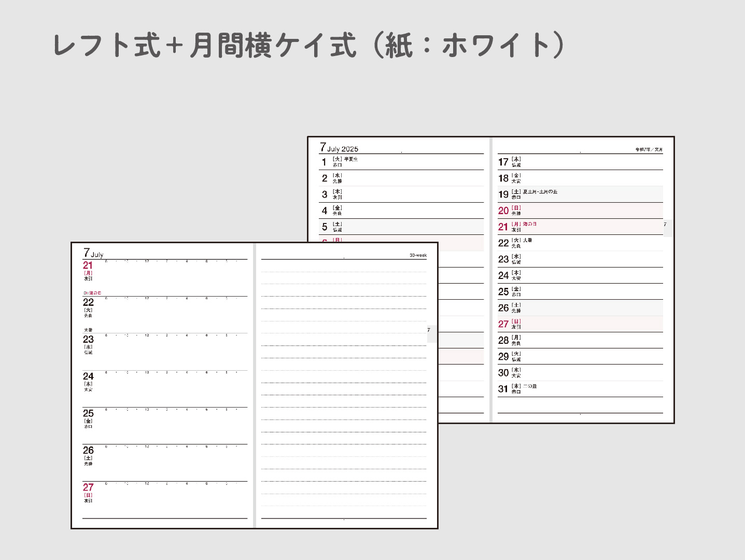Click '二の丑' note beside date 31
Image resolution: width=745 pixels, height=560 pixels.
tap(529, 386)
